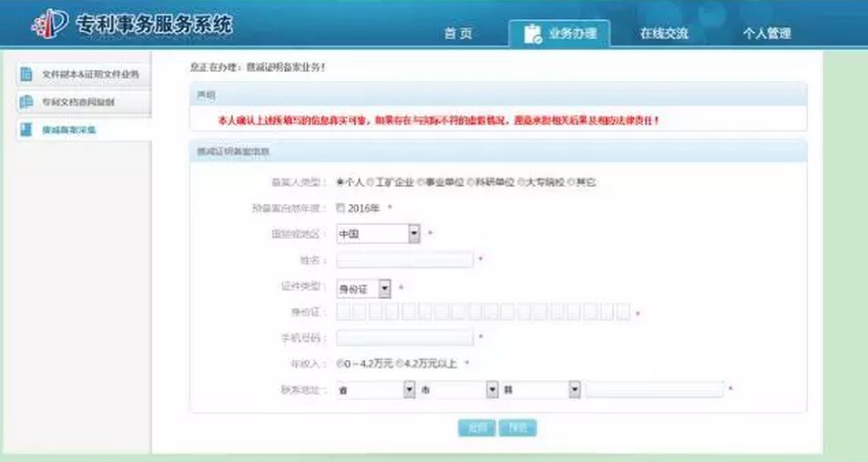Click the 专利事务服务系统 logo icon
Viewport: 868px width, 462px height.
pyautogui.click(x=45, y=25)
